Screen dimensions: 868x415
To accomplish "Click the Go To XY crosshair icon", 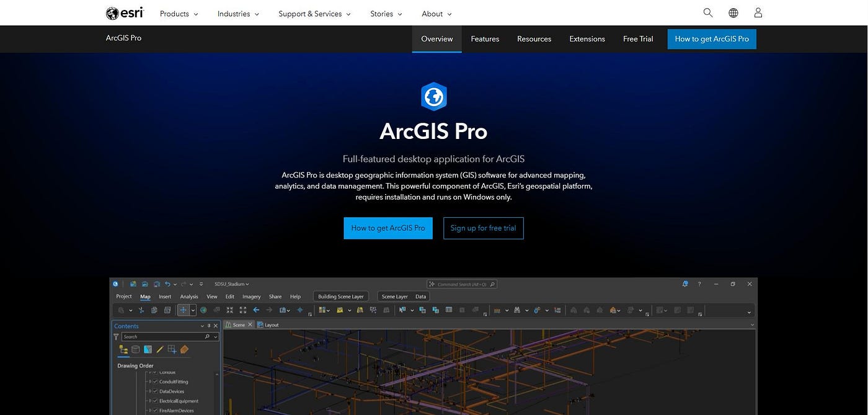I will [x=300, y=310].
